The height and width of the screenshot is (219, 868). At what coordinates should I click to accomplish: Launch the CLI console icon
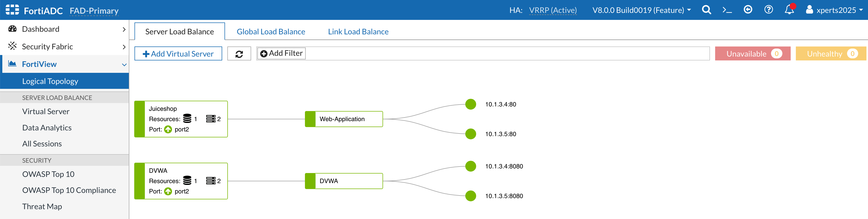pyautogui.click(x=727, y=10)
